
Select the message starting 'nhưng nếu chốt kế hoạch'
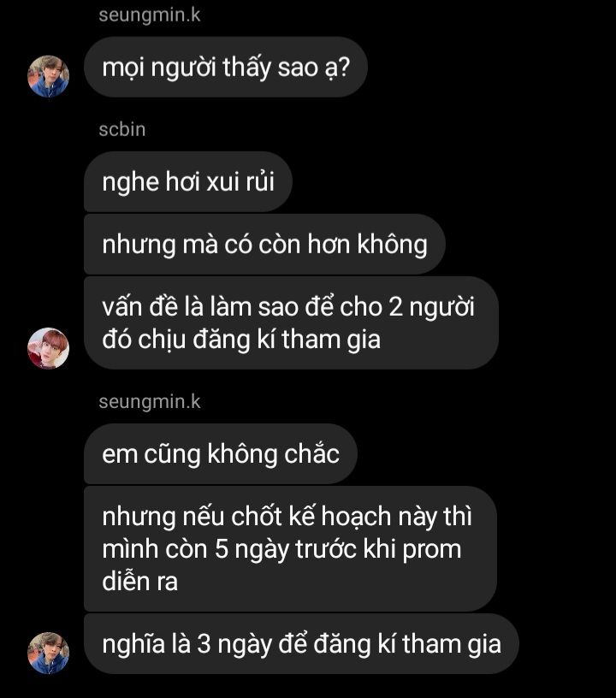(x=290, y=549)
